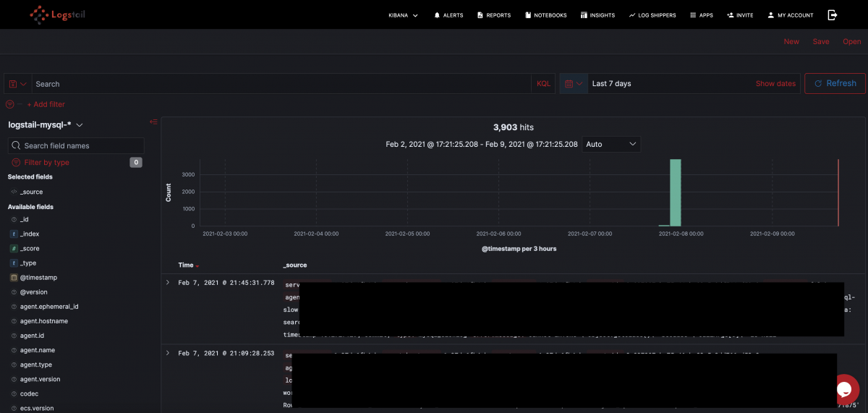Open the filter options icon
Screen dimensions: 868x413
coord(10,104)
